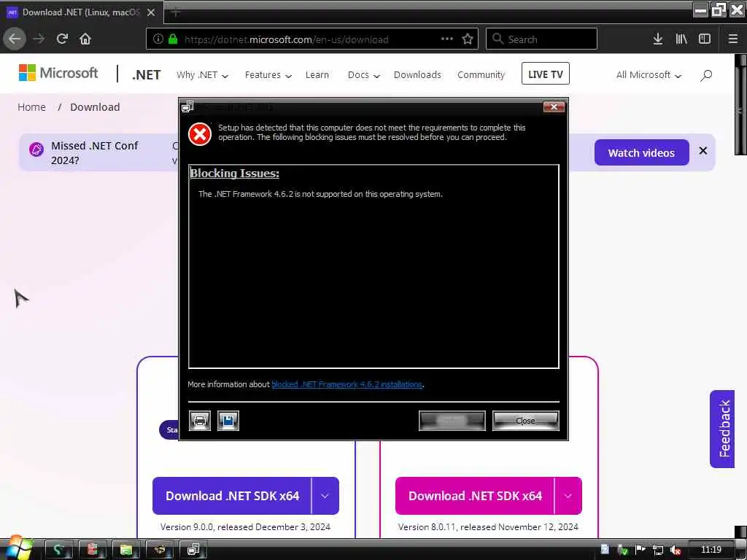Expand the All Microsoft dropdown
747x560 pixels.
649,75
